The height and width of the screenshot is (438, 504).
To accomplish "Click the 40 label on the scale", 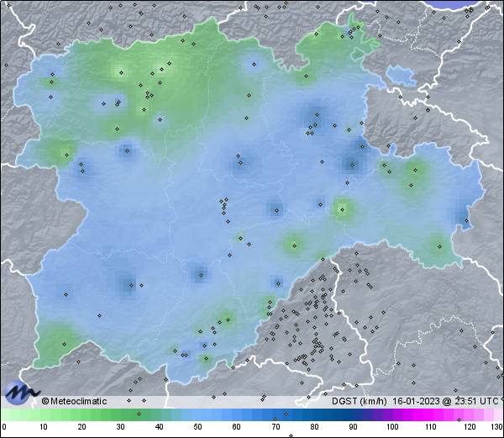I will pos(159,427).
